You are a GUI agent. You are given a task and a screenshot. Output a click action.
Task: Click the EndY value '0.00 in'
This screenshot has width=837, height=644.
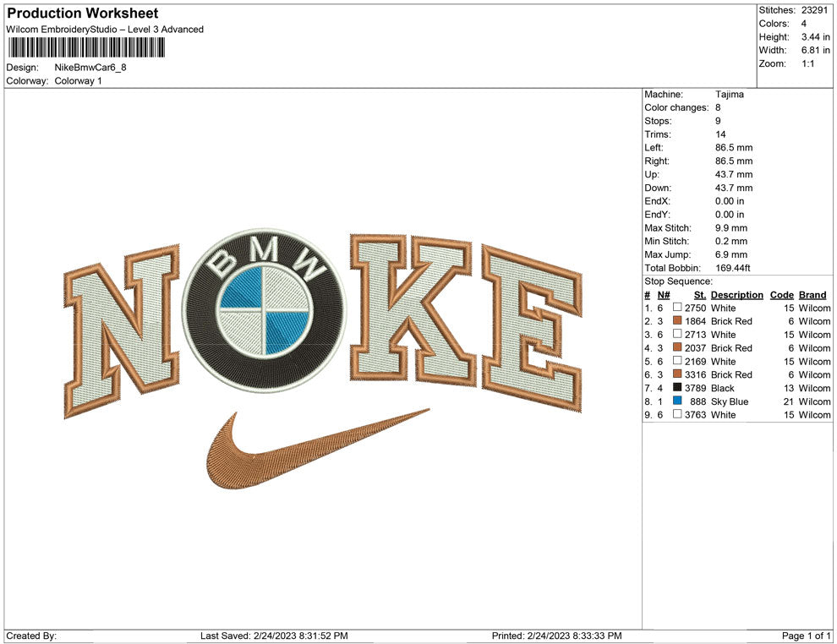coord(730,215)
